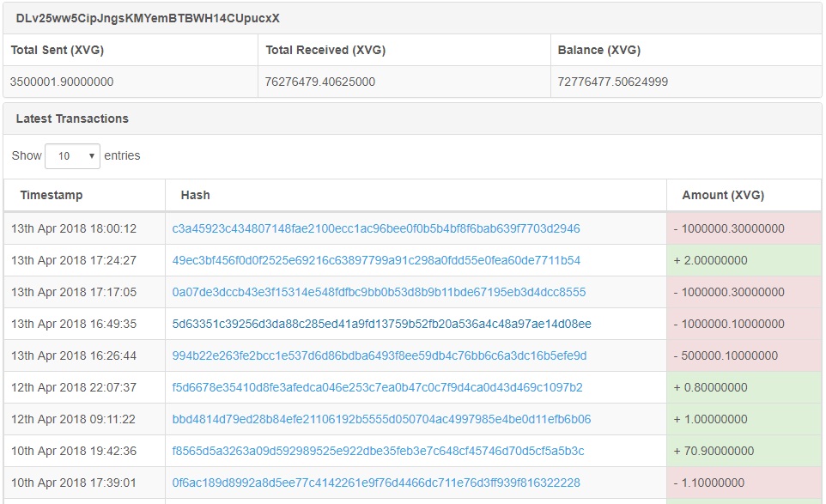Open transaction hash starting with 0a07de3dccb4
The height and width of the screenshot is (504, 826).
[x=379, y=292]
